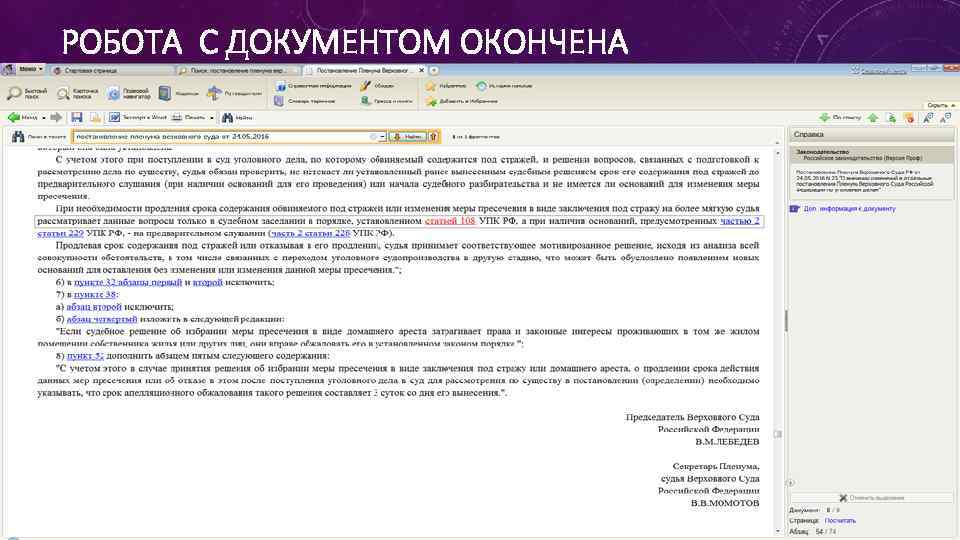Open Обзоры toolbar item
The image size is (960, 540).
pyautogui.click(x=378, y=86)
